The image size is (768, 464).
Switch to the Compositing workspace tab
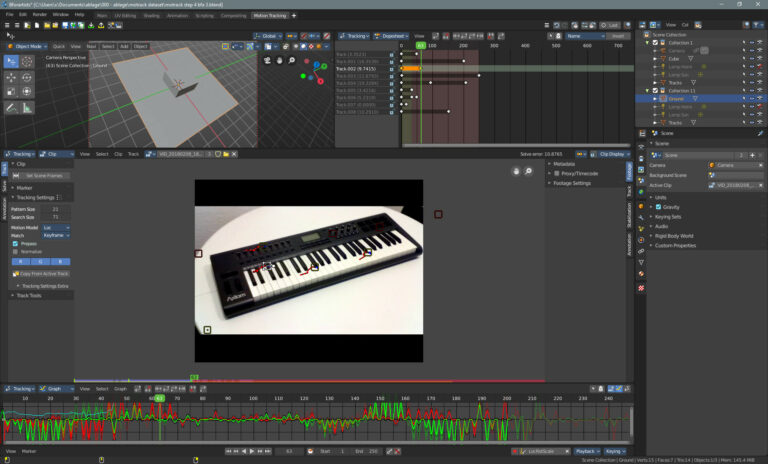point(232,15)
